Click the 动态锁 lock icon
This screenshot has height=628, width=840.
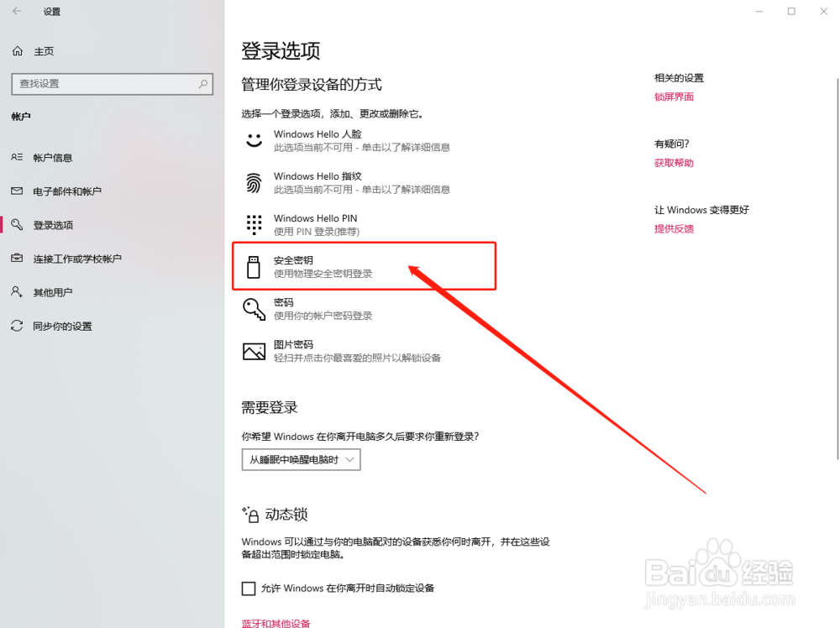250,515
